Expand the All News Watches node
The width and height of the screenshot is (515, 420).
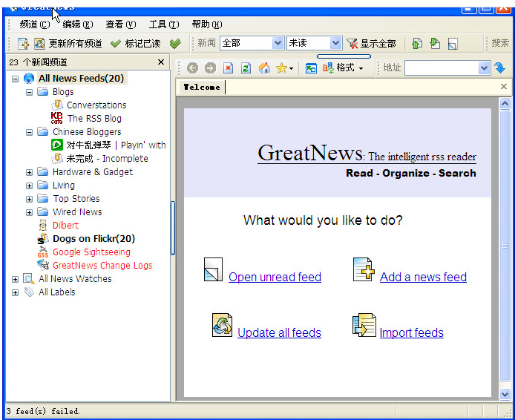(15, 279)
